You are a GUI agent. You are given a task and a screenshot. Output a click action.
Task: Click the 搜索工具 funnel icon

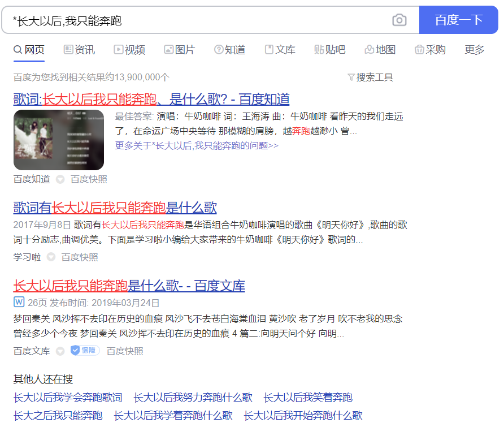point(351,77)
